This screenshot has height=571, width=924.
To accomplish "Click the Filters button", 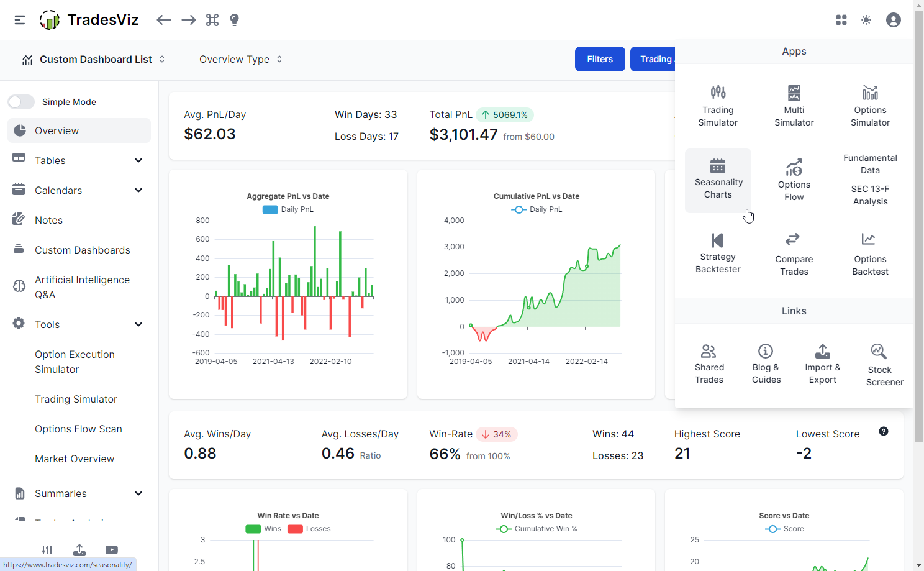I will coord(600,59).
